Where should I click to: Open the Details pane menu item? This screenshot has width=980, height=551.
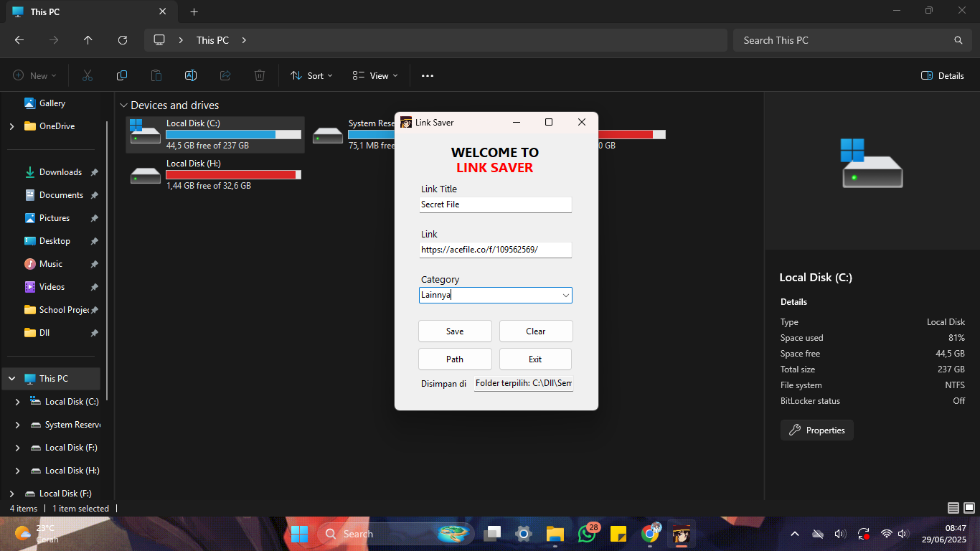(942, 75)
